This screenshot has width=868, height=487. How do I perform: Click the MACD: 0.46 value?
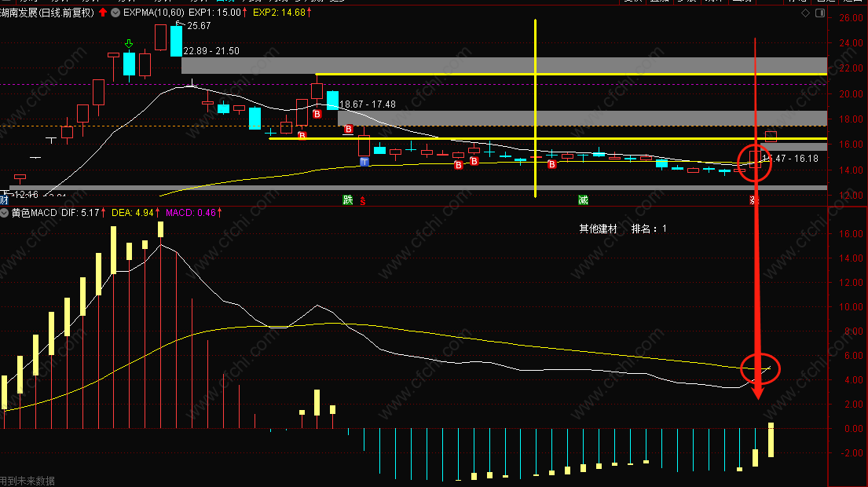(x=191, y=213)
